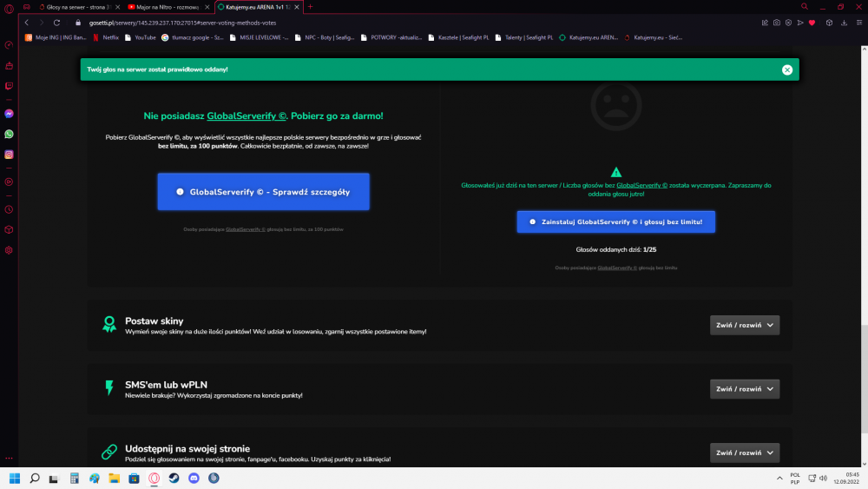Open Easy Setup sliders icon
The width and height of the screenshot is (868, 489).
click(x=859, y=23)
